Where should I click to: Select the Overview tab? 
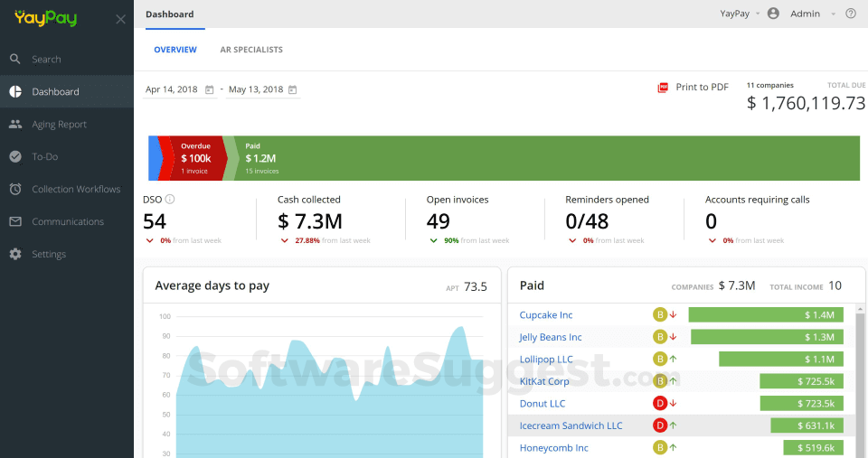click(x=175, y=50)
